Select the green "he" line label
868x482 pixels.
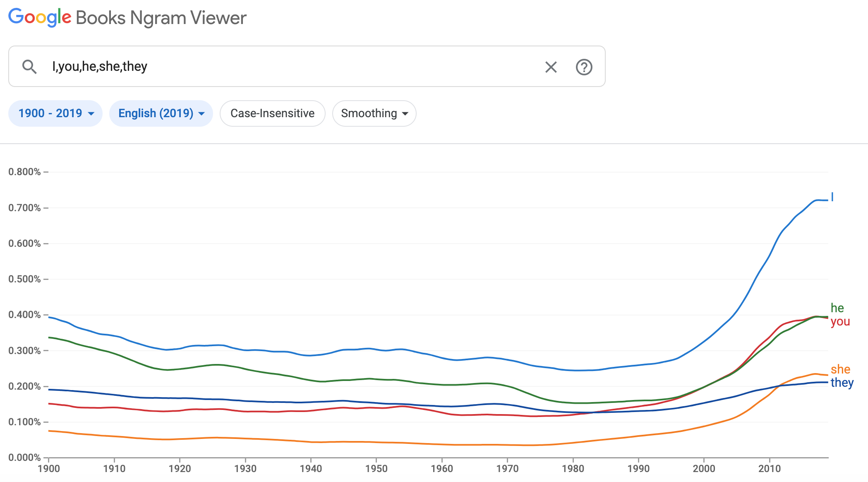click(x=837, y=308)
